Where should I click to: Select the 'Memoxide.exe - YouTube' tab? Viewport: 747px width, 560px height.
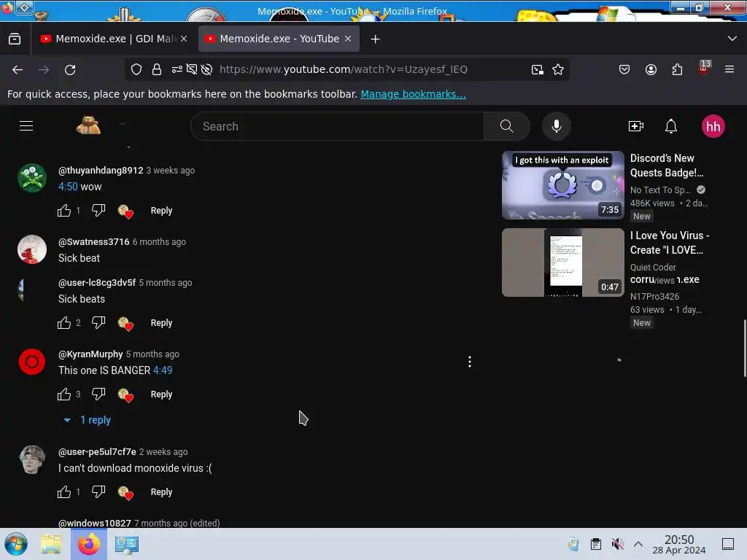279,39
